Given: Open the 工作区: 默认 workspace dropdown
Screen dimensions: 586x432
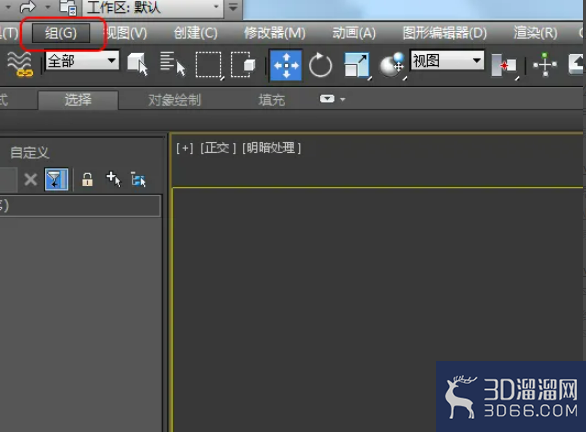Looking at the screenshot, I should coord(153,7).
